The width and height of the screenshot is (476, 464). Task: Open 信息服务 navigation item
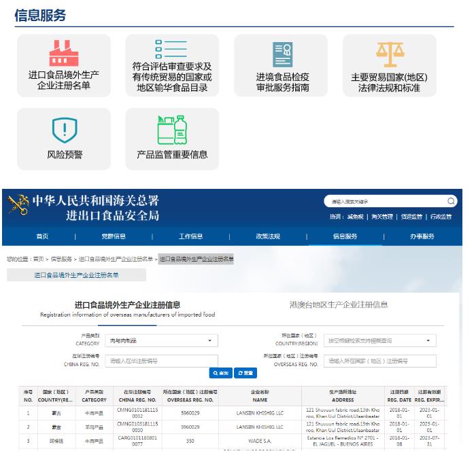[345, 236]
